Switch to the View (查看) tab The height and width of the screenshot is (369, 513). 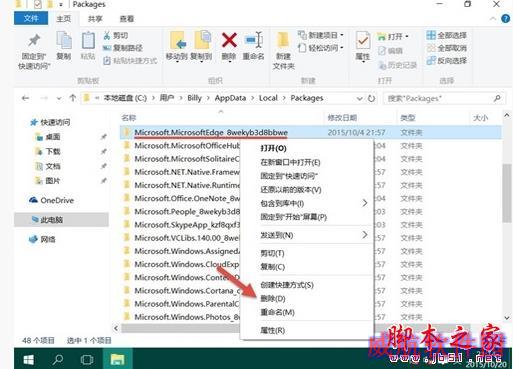coord(127,19)
